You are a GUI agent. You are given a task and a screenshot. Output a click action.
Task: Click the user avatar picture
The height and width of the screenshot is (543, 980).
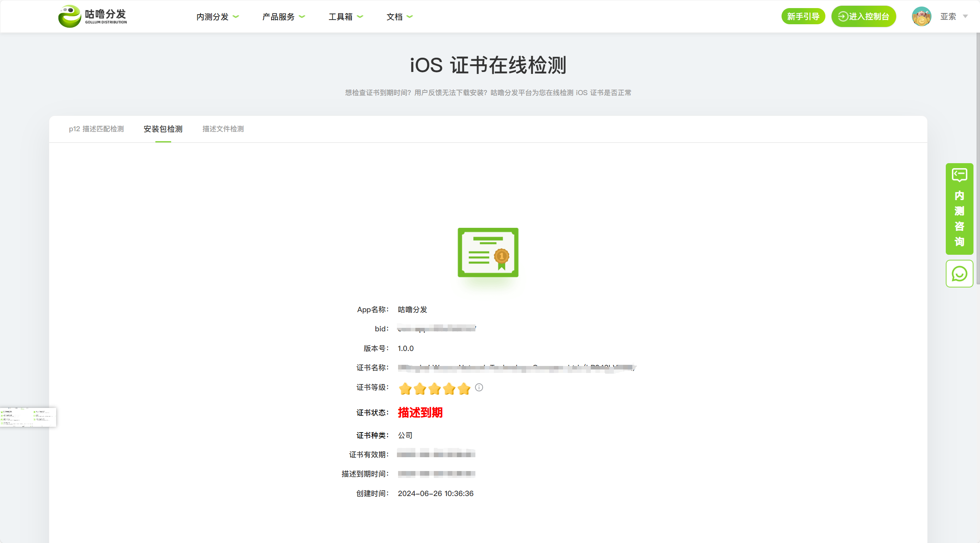point(921,17)
